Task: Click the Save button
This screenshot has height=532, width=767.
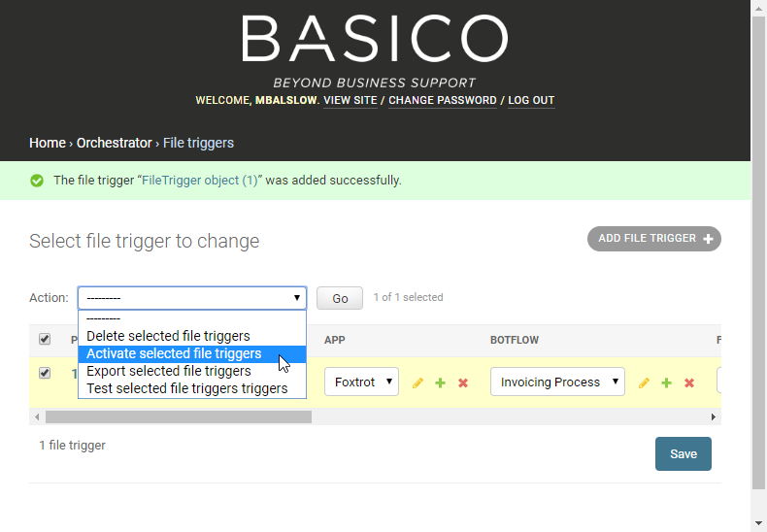Action: pos(684,453)
